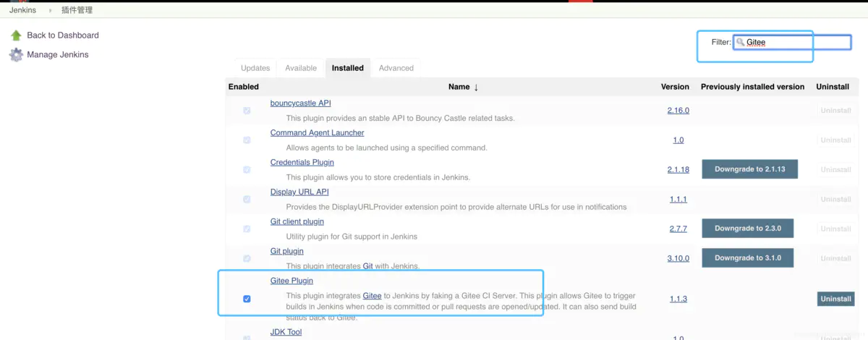Click the green Back to Dashboard arrow icon
868x340 pixels.
click(x=16, y=35)
